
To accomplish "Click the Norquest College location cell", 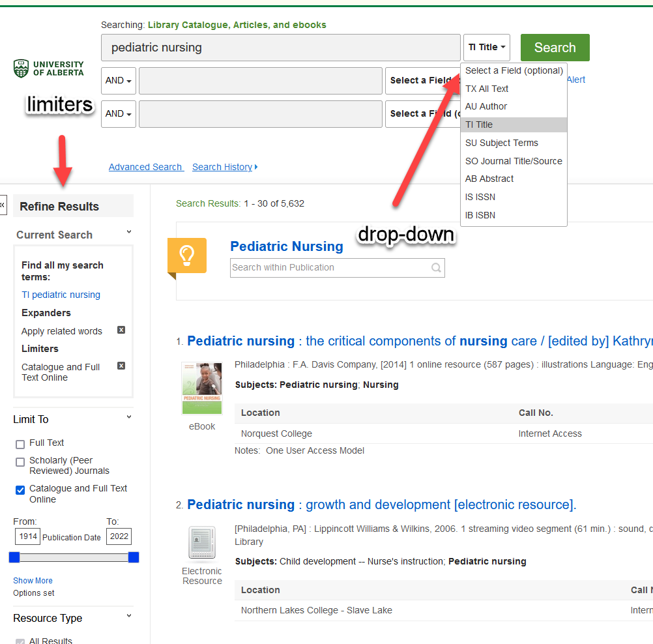I will pos(276,433).
